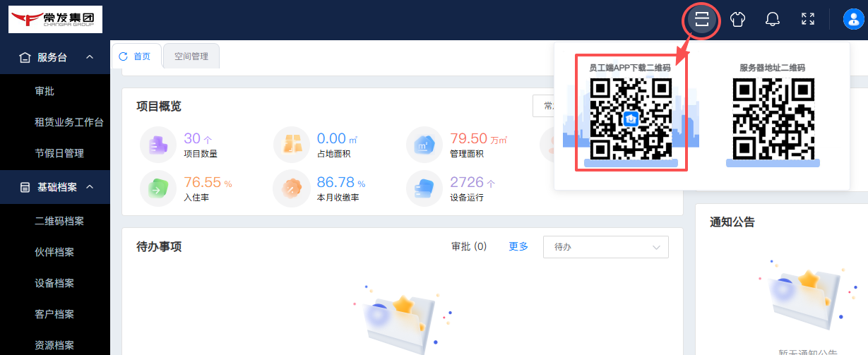Open notifications bell icon
The height and width of the screenshot is (355, 868).
coord(773,19)
